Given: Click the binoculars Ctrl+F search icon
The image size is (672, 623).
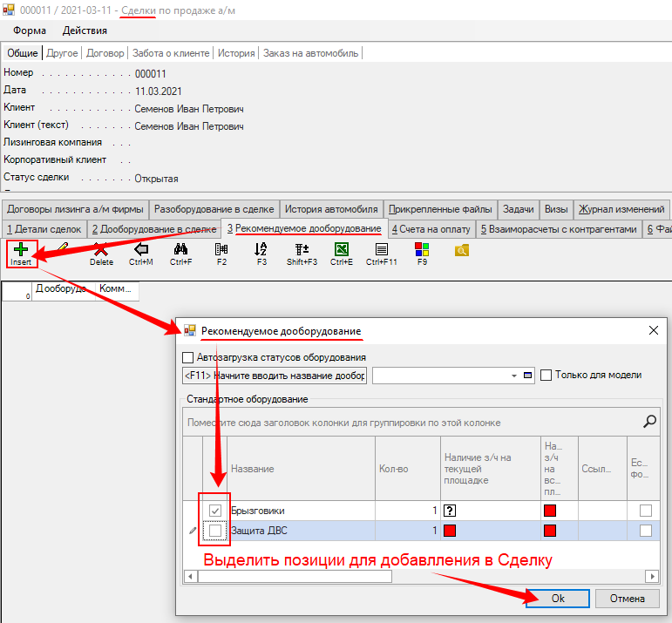Looking at the screenshot, I should tap(181, 250).
